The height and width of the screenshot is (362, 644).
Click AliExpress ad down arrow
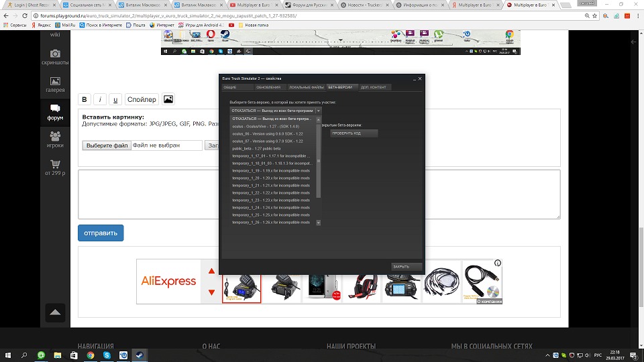coord(211,292)
